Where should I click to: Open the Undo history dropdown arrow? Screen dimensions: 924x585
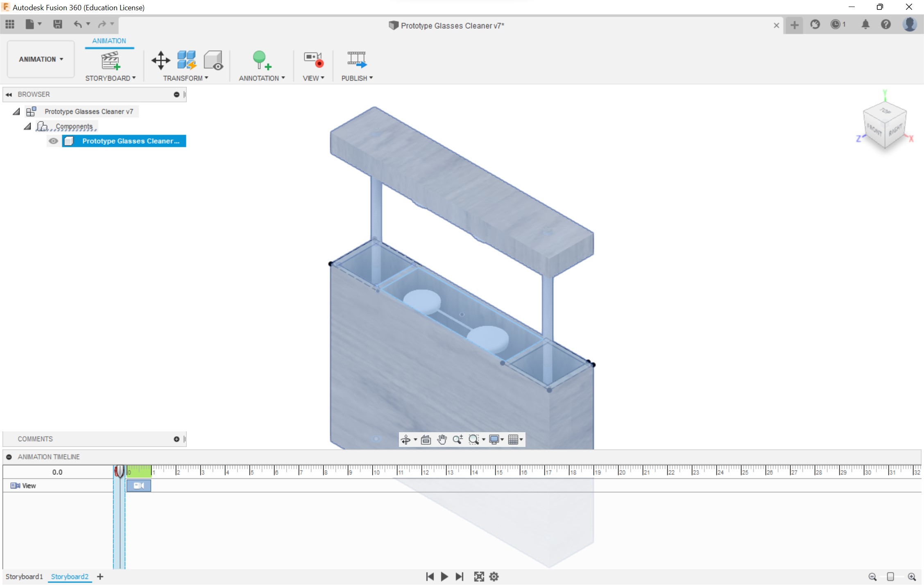tap(88, 24)
